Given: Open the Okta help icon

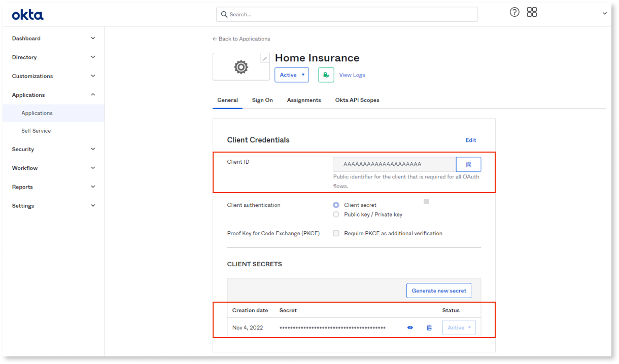Looking at the screenshot, I should [x=514, y=12].
